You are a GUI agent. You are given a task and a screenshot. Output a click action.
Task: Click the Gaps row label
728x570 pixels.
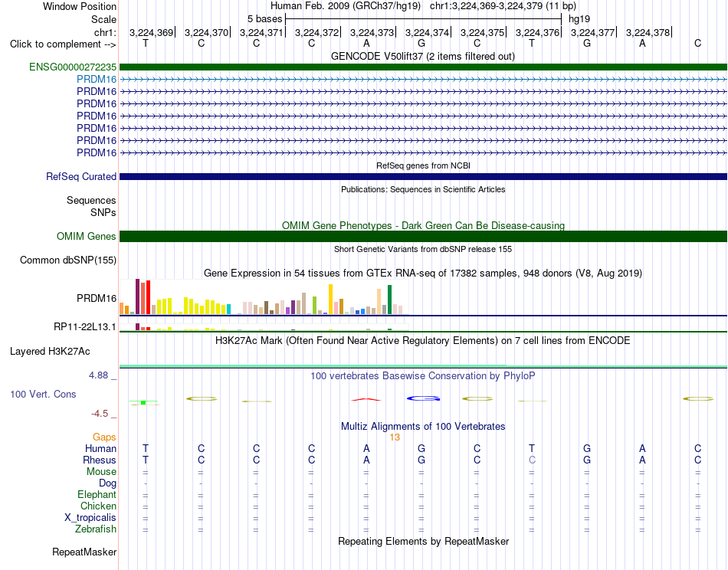pos(104,437)
